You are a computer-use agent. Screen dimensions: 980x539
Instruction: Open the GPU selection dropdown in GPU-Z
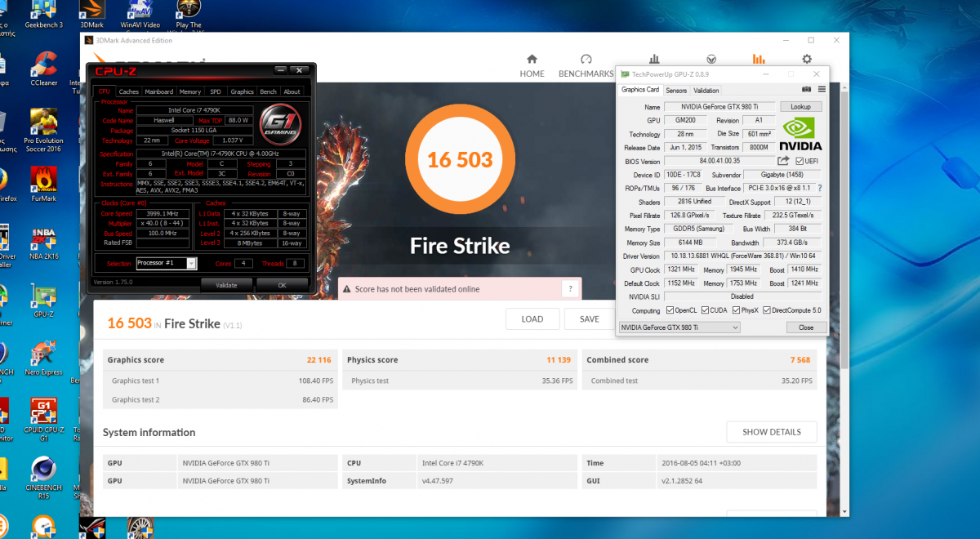click(679, 327)
